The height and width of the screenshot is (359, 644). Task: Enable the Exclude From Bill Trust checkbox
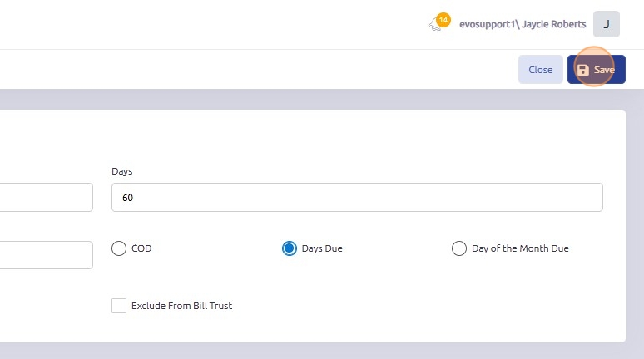point(119,306)
